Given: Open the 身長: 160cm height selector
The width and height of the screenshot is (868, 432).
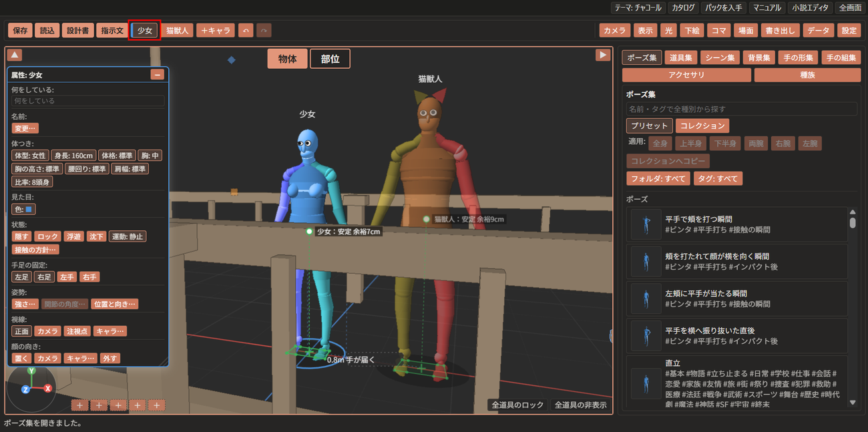Looking at the screenshot, I should point(74,156).
